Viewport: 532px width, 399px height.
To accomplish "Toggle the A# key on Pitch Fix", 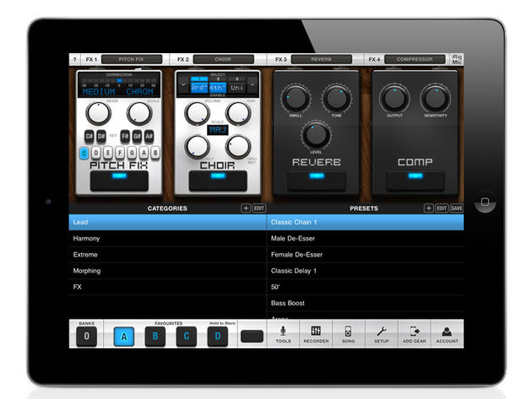I will (x=149, y=137).
